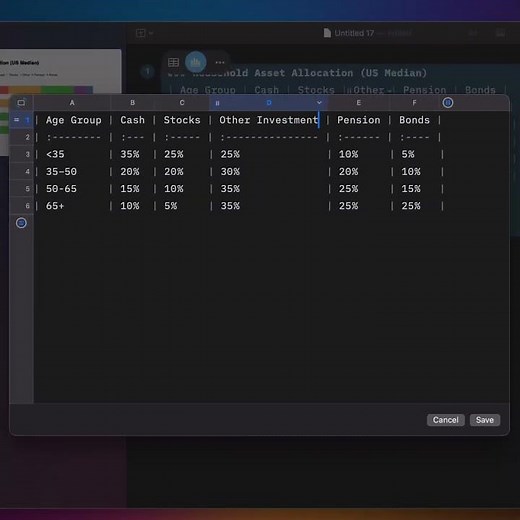Click the Other Investment header cell
The image size is (520, 520).
tap(269, 120)
